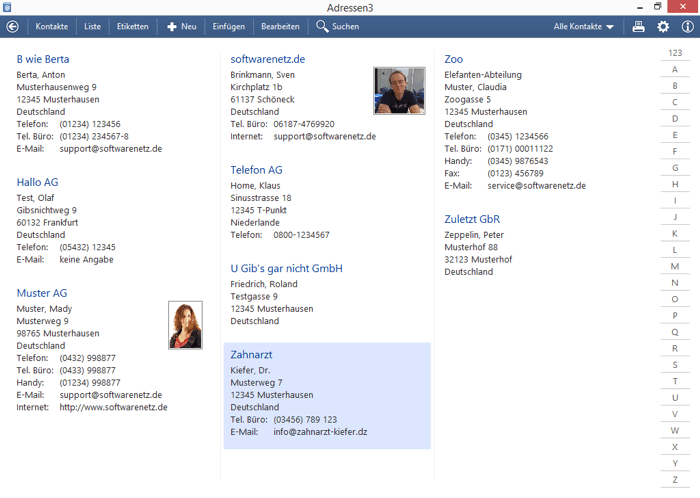This screenshot has width=700, height=498.
Task: Open the Zahnarzt contact heading
Action: coord(251,355)
